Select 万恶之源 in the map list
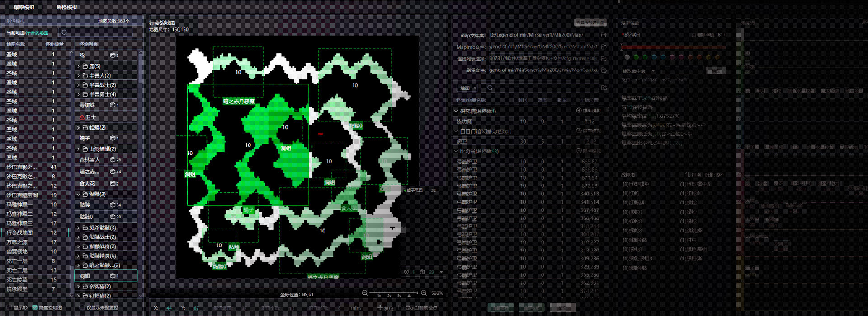 [17, 242]
